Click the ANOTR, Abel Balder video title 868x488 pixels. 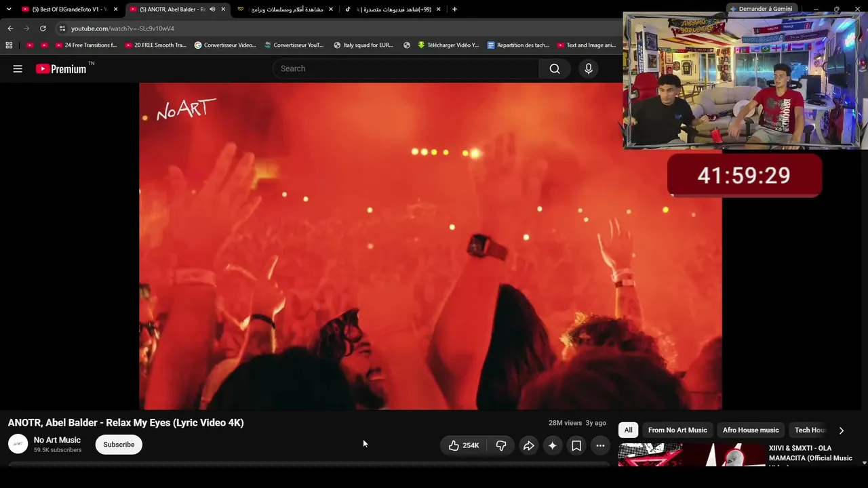tap(125, 423)
